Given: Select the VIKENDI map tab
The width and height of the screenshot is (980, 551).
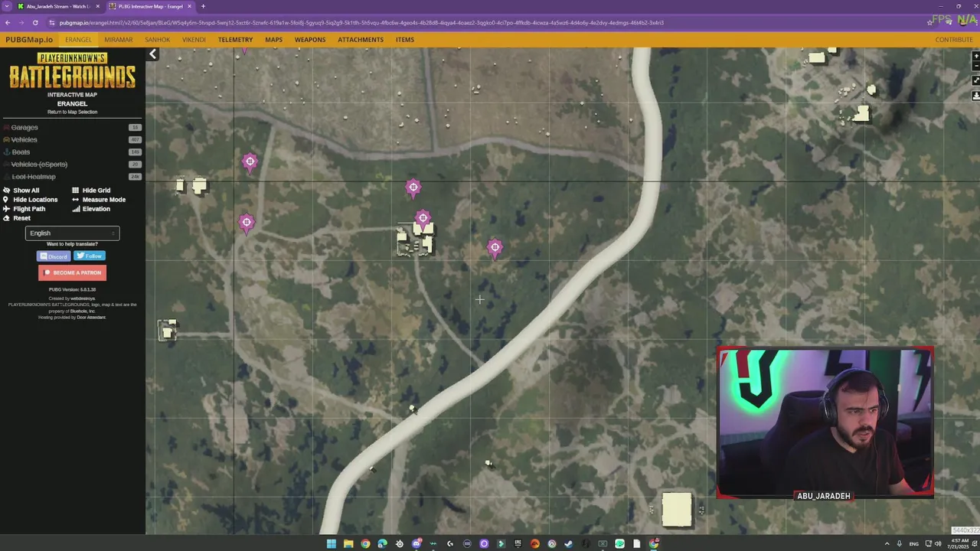Looking at the screenshot, I should pyautogui.click(x=194, y=40).
